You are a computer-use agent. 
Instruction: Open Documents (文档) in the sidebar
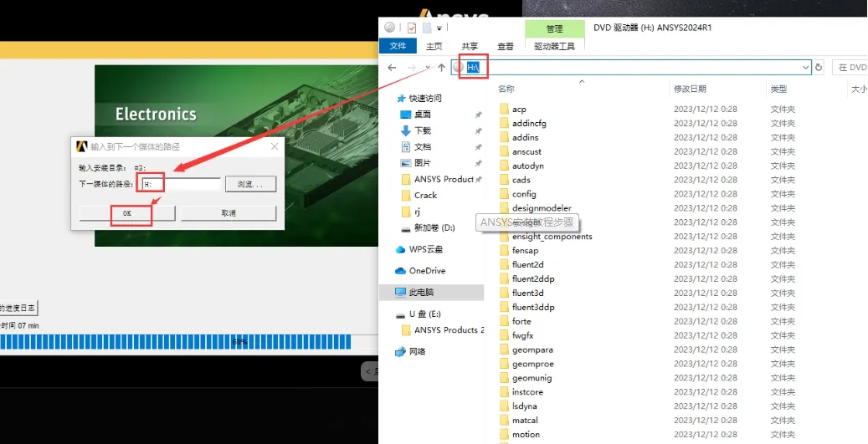[x=423, y=146]
